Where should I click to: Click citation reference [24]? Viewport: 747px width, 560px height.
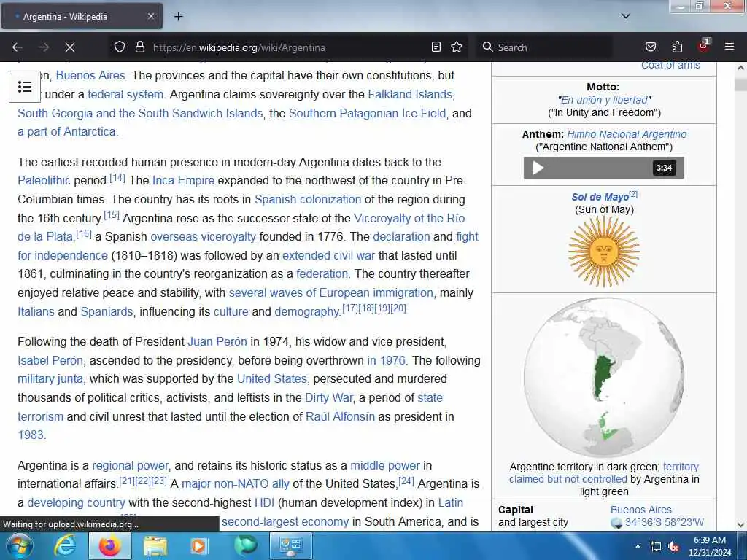coord(406,481)
